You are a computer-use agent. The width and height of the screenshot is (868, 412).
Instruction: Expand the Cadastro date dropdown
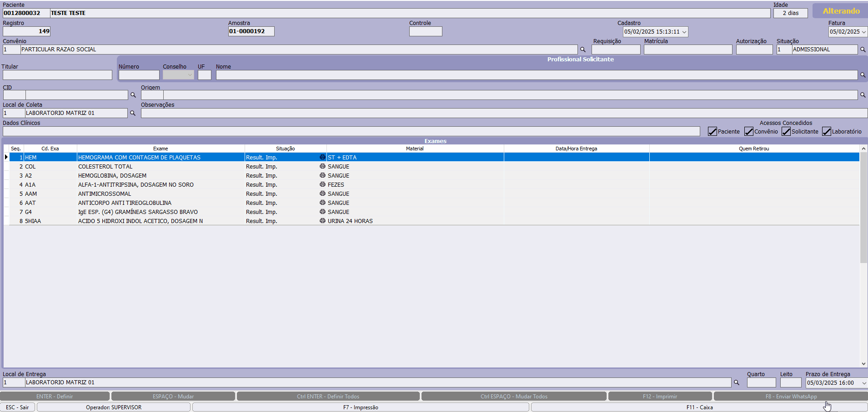tap(684, 32)
